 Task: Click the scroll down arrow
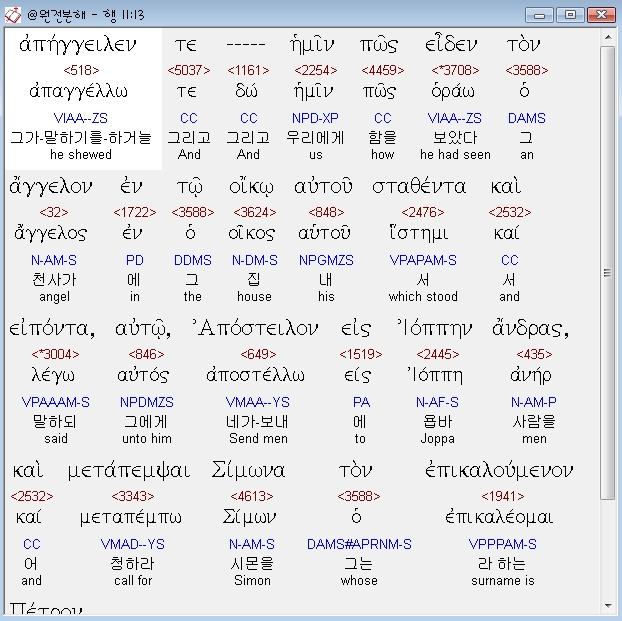pos(608,606)
